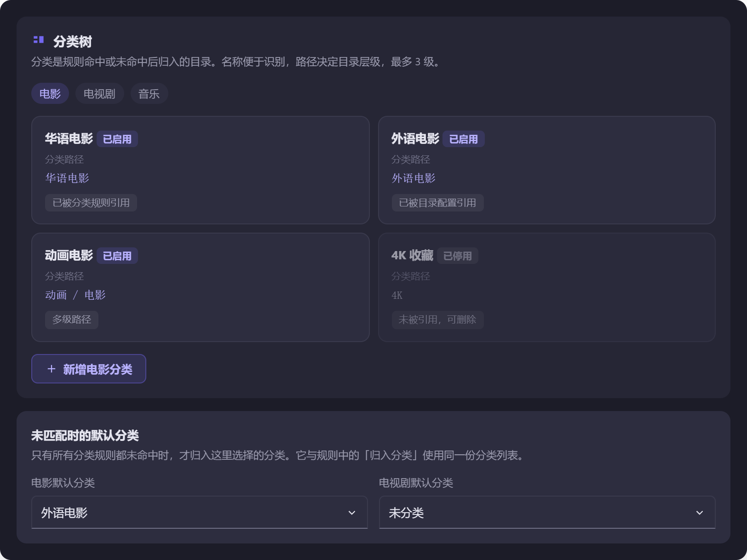Image resolution: width=747 pixels, height=560 pixels.
Task: Click the 未被引用，可删除 tag
Action: pos(437,320)
